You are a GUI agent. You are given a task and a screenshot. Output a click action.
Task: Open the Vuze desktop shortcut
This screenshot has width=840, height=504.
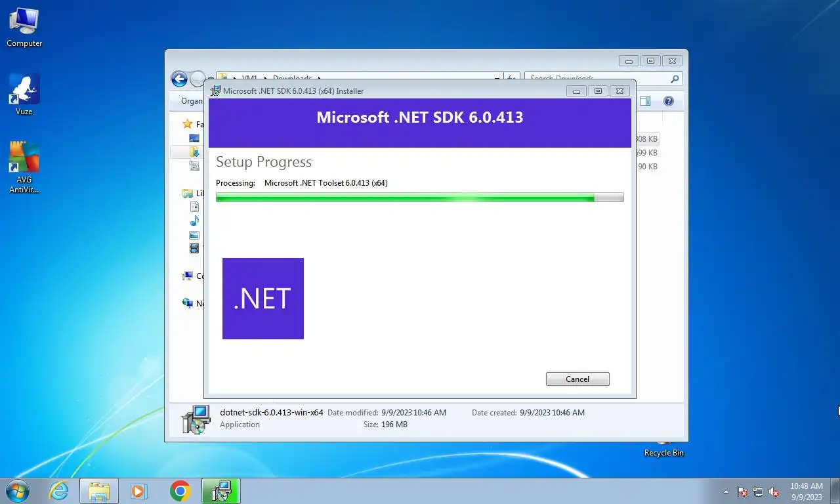[24, 94]
